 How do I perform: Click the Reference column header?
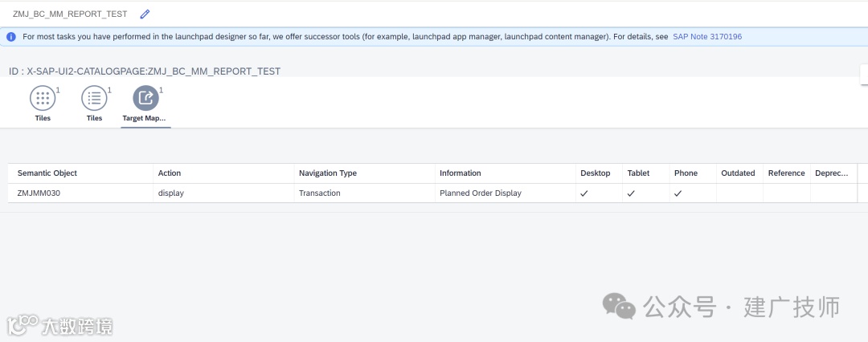pyautogui.click(x=786, y=173)
